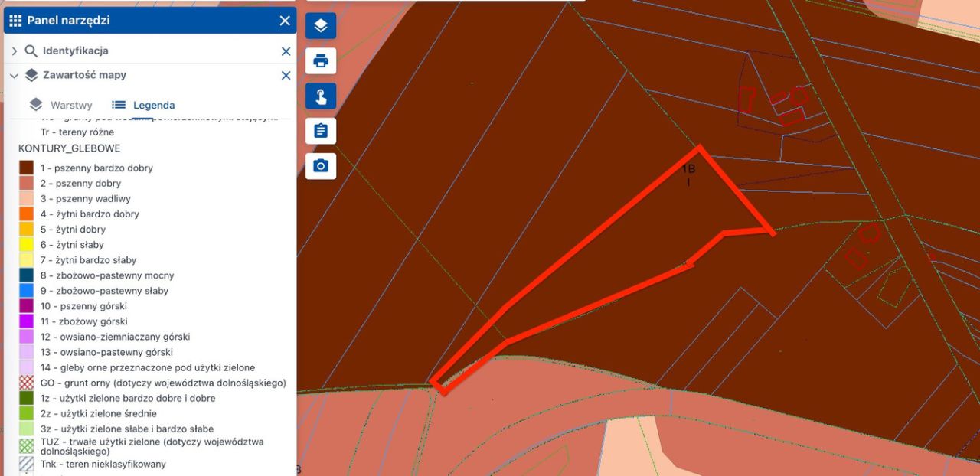Image resolution: width=980 pixels, height=476 pixels.
Task: Click swatch for 8 - zbożowo-pastewny mocny
Action: 26,275
